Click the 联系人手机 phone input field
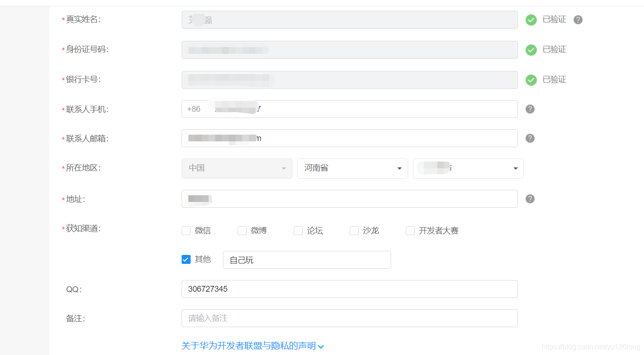Image resolution: width=644 pixels, height=355 pixels. tap(350, 109)
